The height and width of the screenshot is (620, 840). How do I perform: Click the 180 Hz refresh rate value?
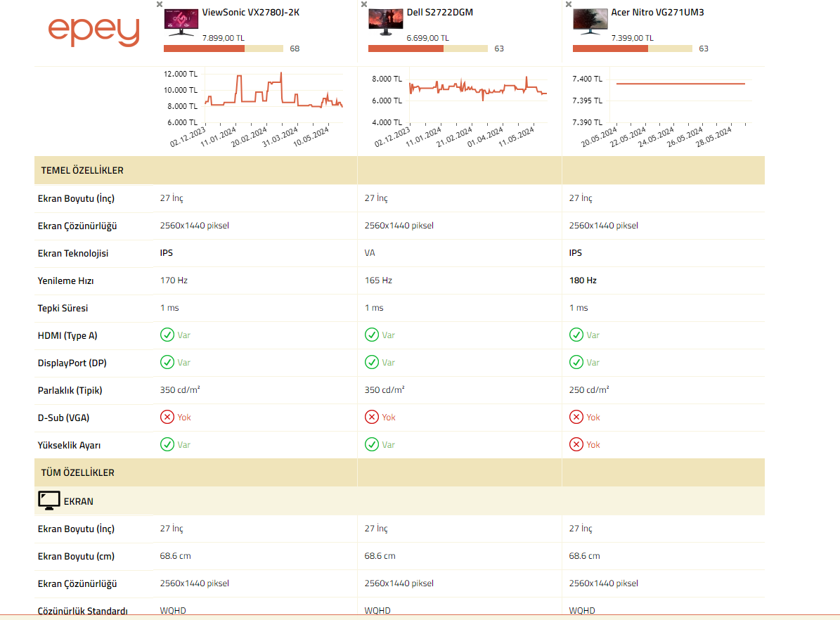point(583,280)
